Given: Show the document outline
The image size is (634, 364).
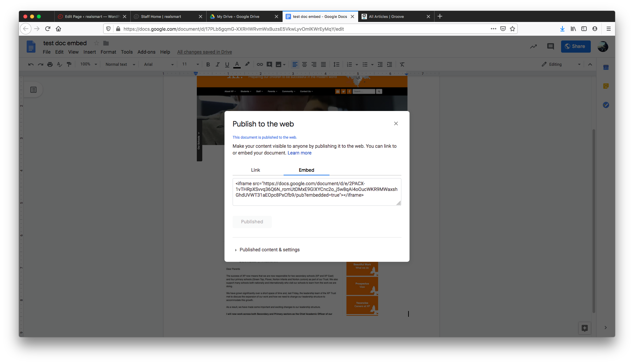Looking at the screenshot, I should (33, 90).
